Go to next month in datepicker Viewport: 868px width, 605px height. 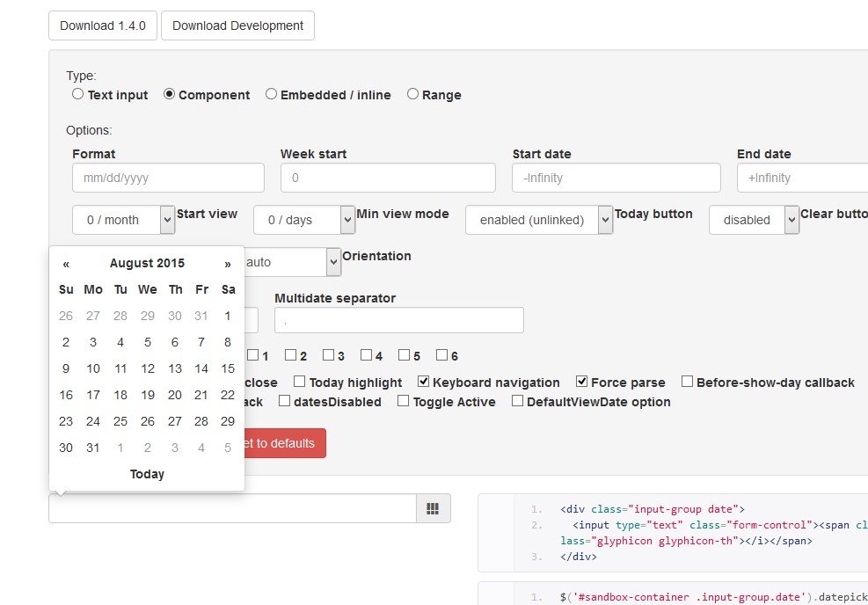tap(228, 263)
